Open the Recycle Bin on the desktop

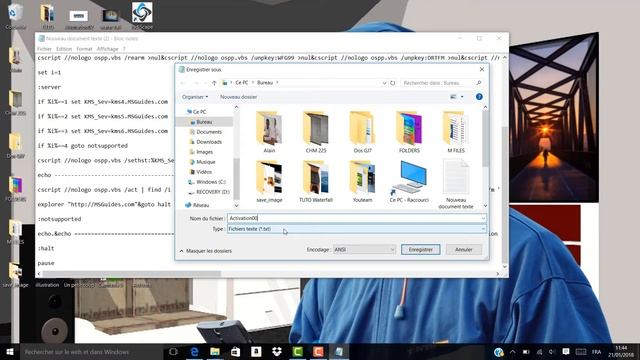15,16
